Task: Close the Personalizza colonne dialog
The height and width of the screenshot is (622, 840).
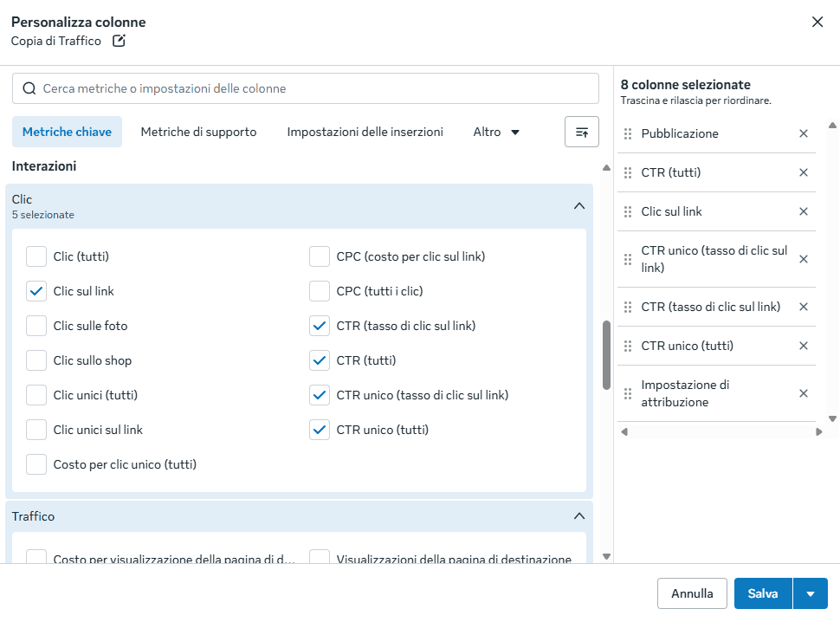Action: [x=817, y=22]
